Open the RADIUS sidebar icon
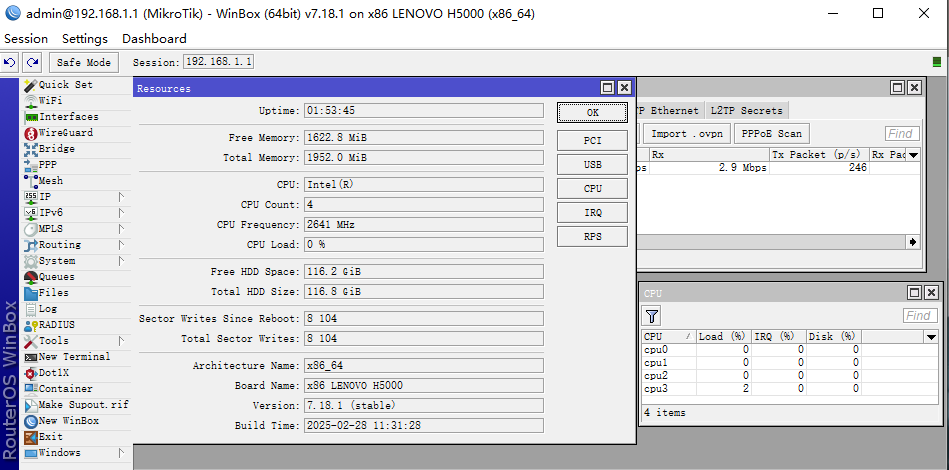The width and height of the screenshot is (949, 470). (x=31, y=325)
